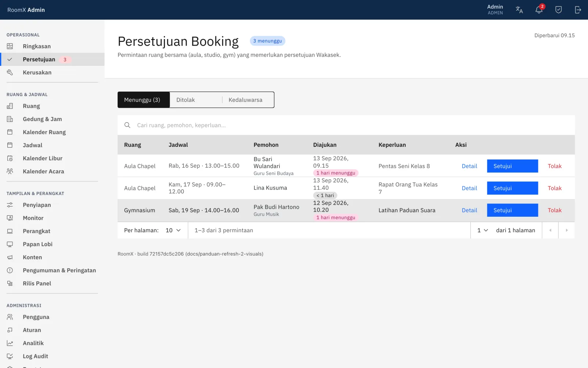
Task: Open the language translate icon
Action: [x=519, y=10]
